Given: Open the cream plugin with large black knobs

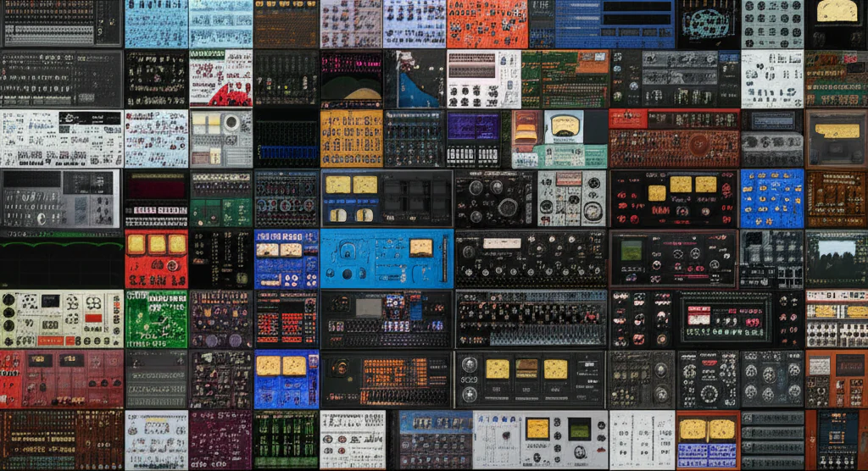Looking at the screenshot, I should pos(61,319).
